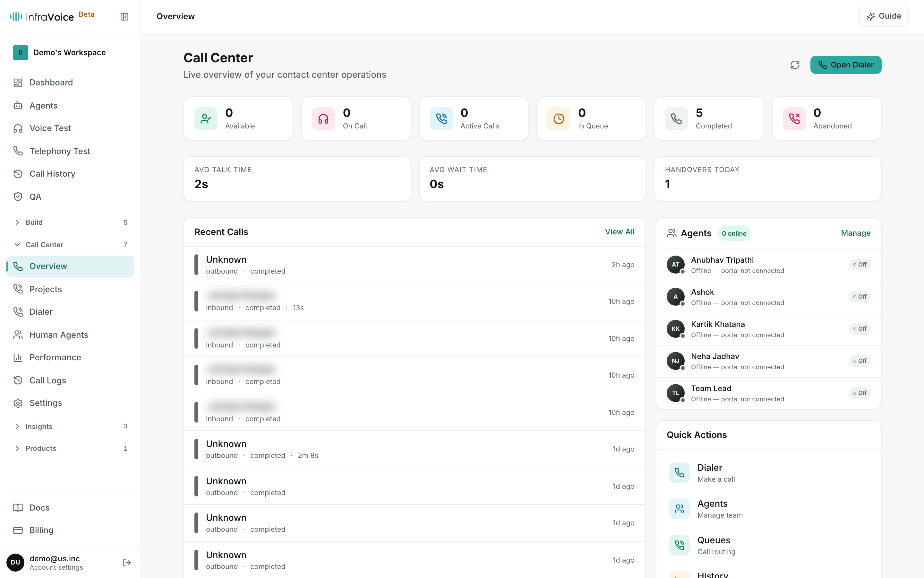Toggle Kartik Khatana's Off status
924x578 pixels.
coord(860,329)
